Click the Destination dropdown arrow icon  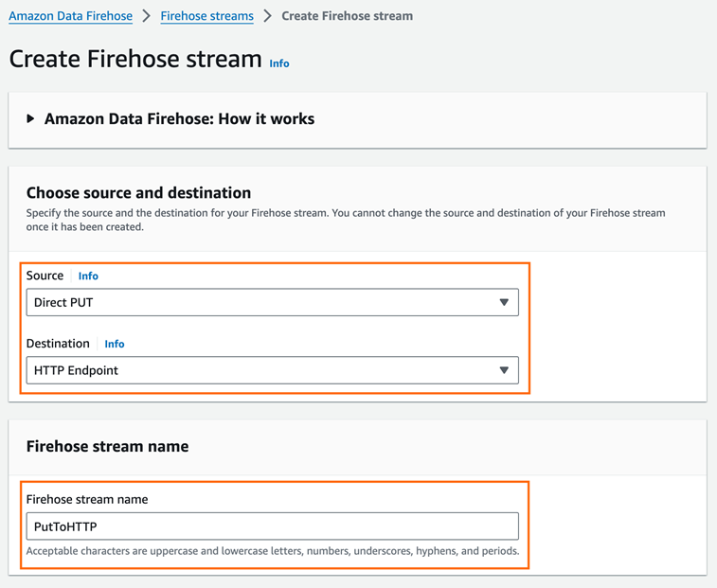pos(504,370)
